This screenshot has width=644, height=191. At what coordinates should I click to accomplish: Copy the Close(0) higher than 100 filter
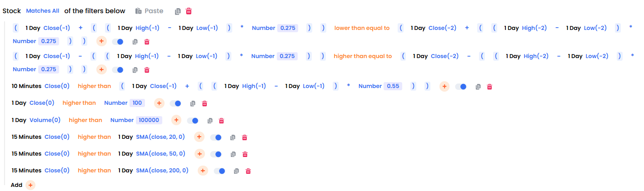[192, 103]
